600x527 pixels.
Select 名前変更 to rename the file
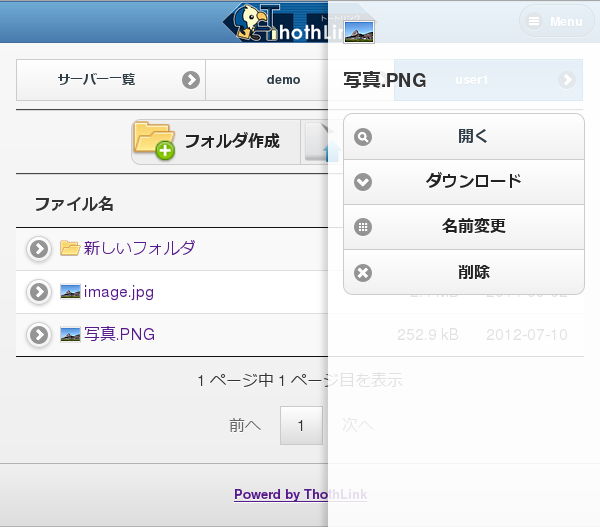tap(464, 227)
